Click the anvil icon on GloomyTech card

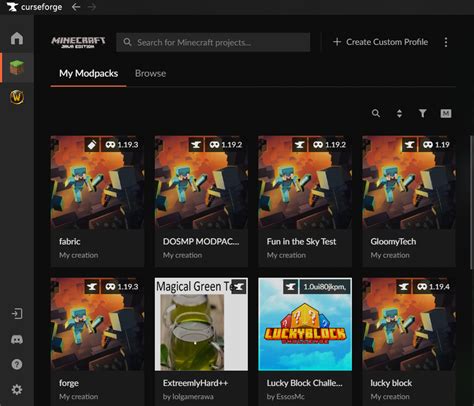click(409, 145)
